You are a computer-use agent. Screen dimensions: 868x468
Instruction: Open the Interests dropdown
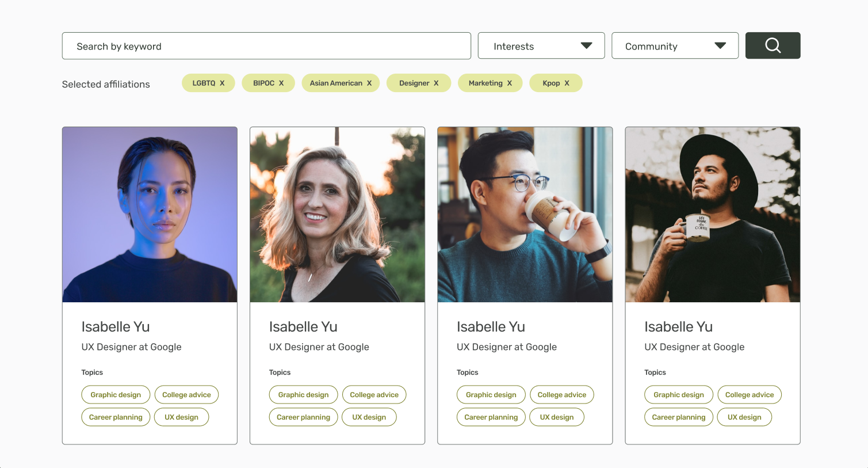click(x=541, y=45)
